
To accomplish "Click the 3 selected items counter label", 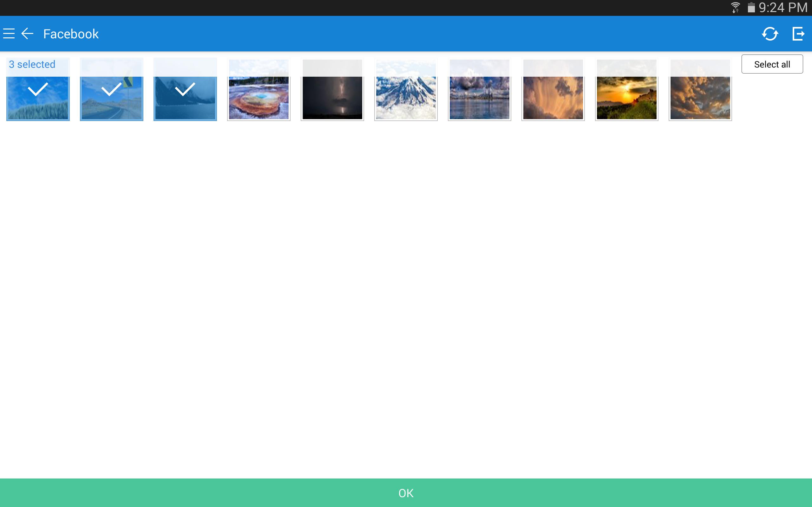I will pyautogui.click(x=32, y=64).
